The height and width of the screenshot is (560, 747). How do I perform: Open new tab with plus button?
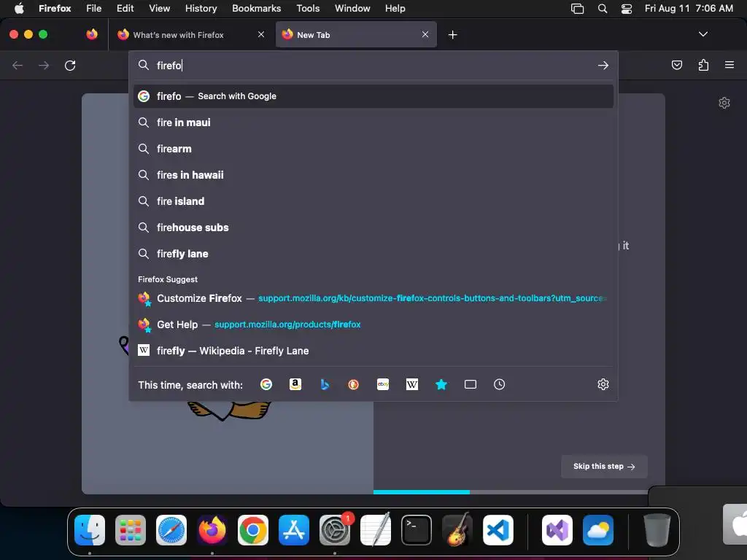452,35
